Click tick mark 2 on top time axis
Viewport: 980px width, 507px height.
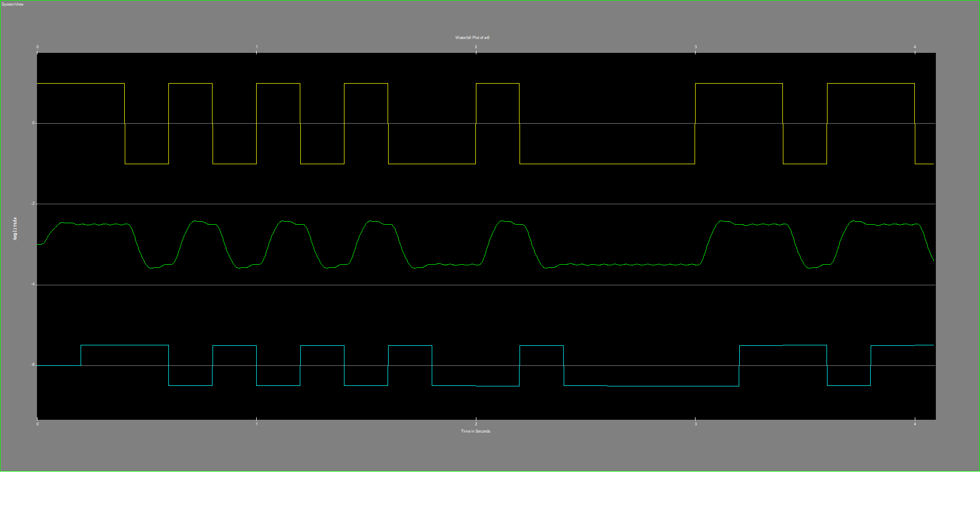point(476,47)
